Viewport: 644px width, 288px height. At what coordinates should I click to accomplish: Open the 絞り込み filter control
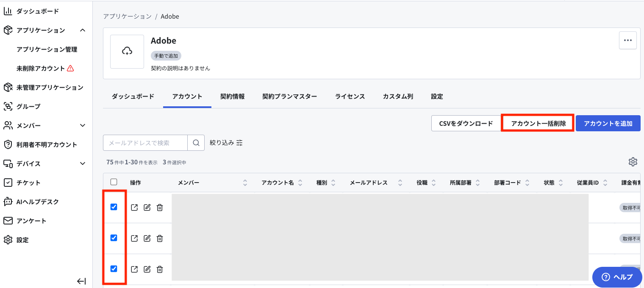point(226,143)
